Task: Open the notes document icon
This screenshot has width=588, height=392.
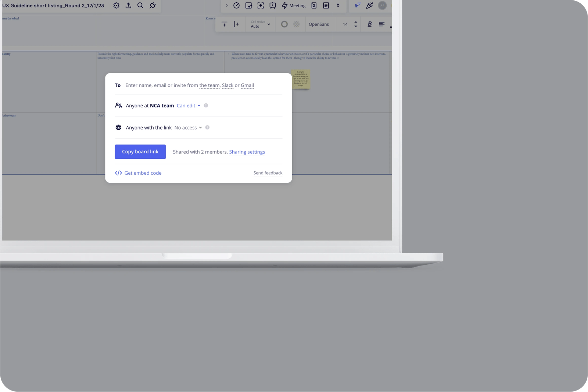Action: (326, 6)
